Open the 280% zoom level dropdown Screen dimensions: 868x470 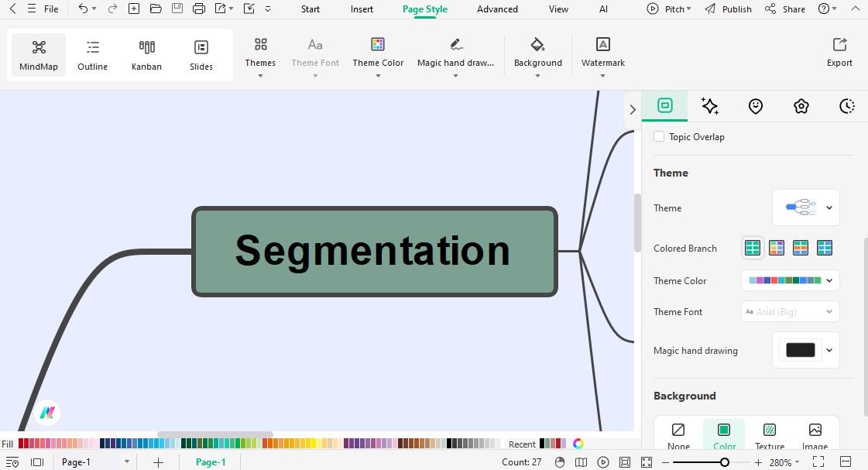(784, 462)
